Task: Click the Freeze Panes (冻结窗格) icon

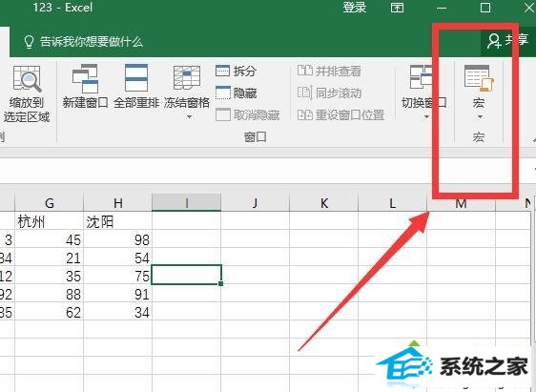Action: (x=187, y=77)
